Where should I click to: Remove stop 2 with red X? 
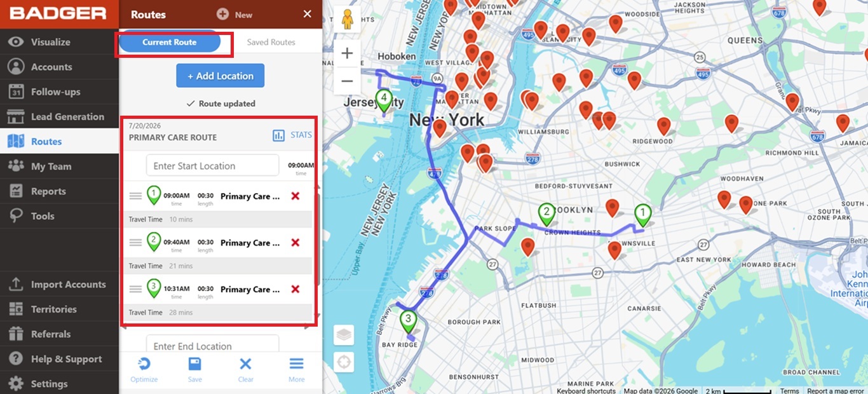295,243
